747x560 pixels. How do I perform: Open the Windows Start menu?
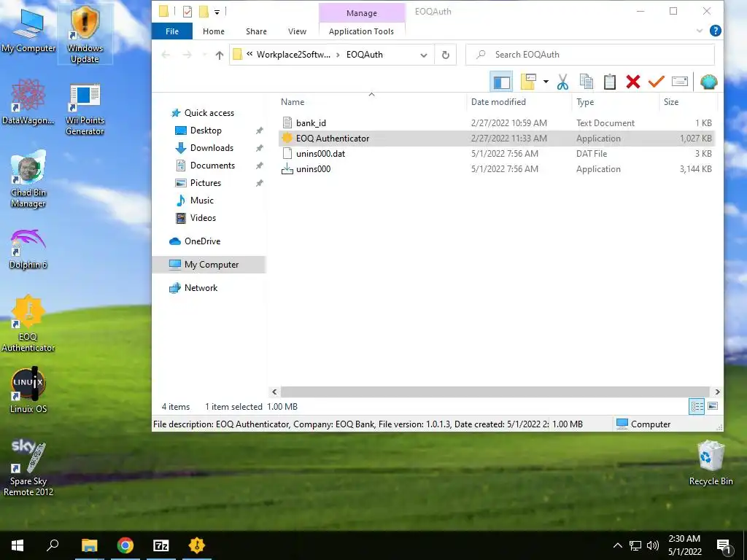coord(18,545)
